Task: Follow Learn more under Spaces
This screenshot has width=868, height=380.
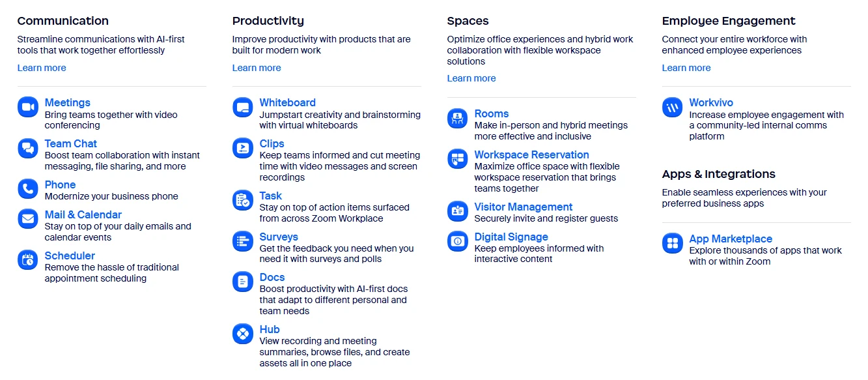Action: tap(471, 78)
